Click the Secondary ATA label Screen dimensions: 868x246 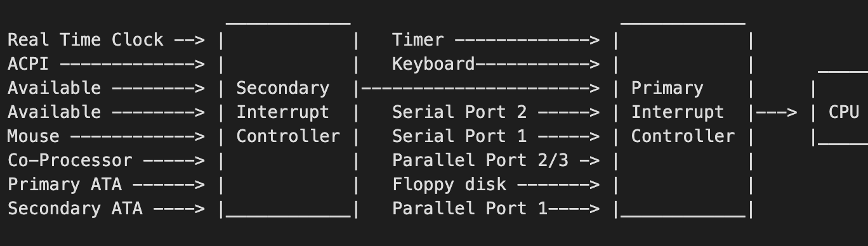coord(75,209)
